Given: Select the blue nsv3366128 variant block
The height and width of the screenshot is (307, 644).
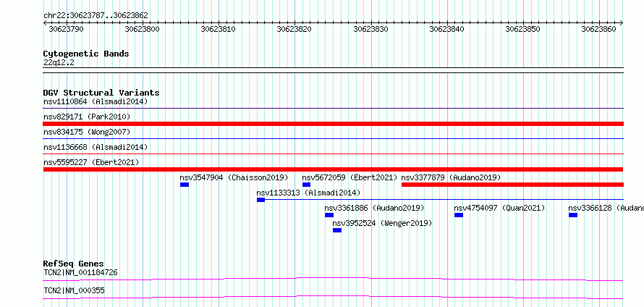Looking at the screenshot, I should [x=573, y=215].
